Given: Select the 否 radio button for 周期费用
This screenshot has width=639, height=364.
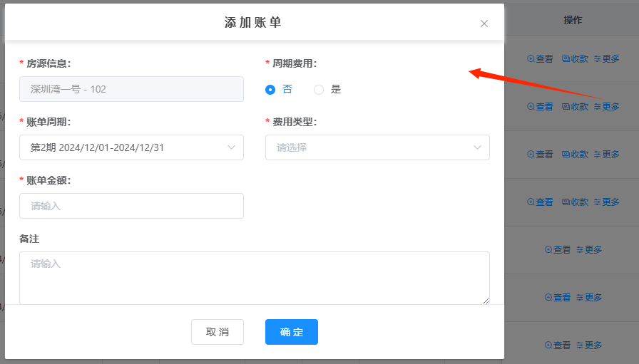Looking at the screenshot, I should (270, 90).
